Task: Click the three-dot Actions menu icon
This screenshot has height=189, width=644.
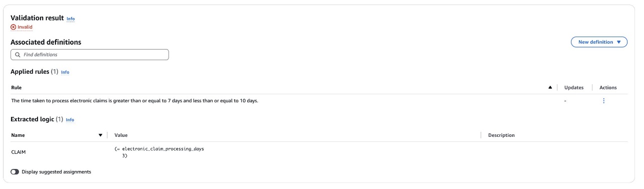Action: point(603,101)
